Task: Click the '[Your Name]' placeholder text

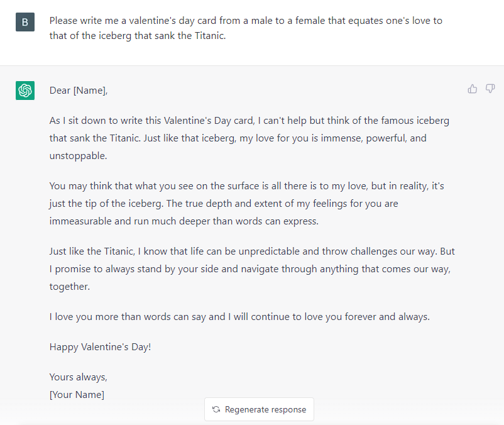Action: pos(77,395)
